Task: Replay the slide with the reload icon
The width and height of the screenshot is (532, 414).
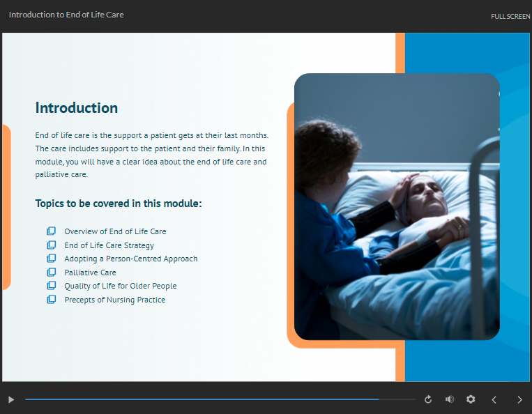Action: (428, 399)
